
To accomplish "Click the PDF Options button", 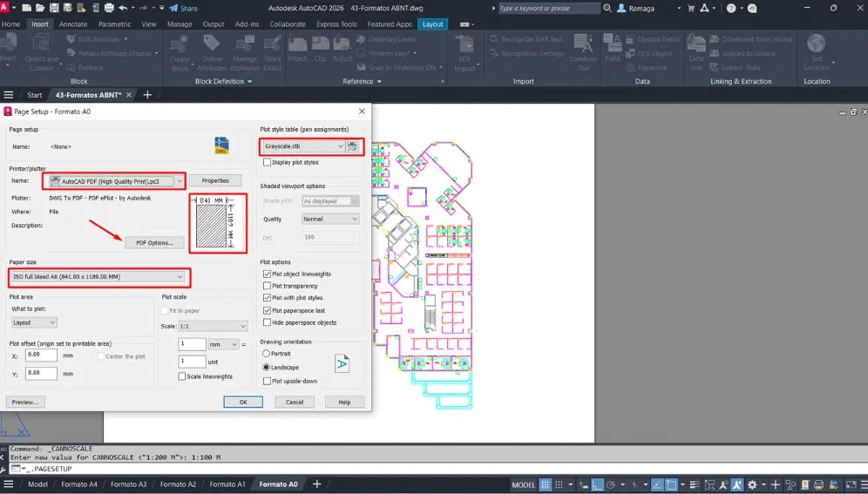I will [x=155, y=242].
